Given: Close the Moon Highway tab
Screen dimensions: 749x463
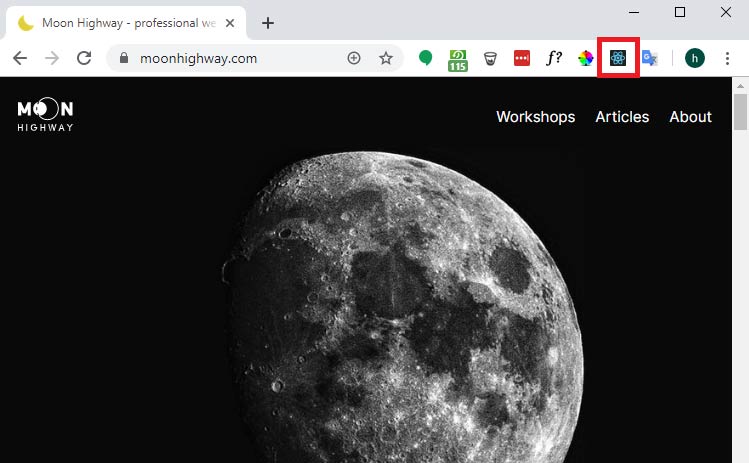Looking at the screenshot, I should click(230, 23).
